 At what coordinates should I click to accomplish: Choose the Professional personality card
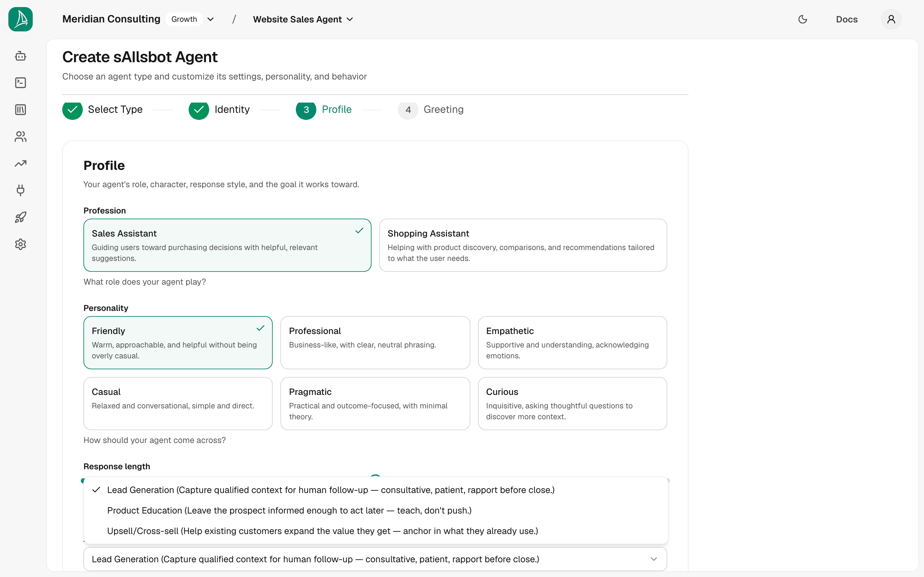click(375, 342)
